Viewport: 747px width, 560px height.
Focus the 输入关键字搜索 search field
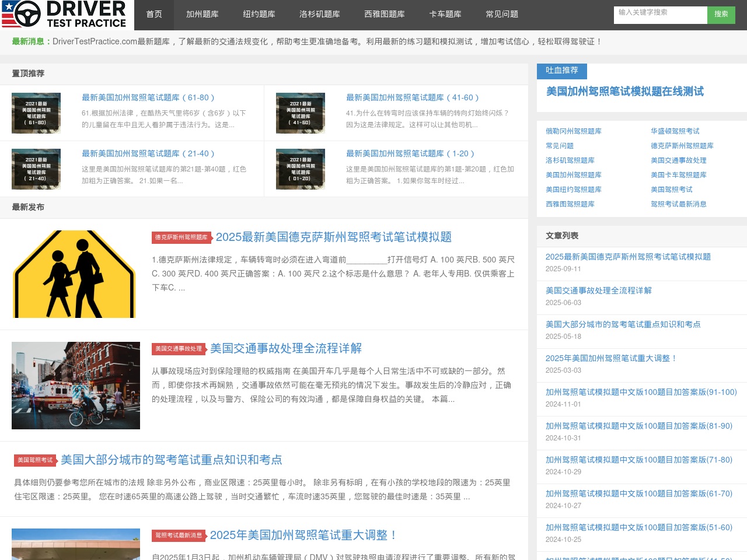click(x=661, y=15)
